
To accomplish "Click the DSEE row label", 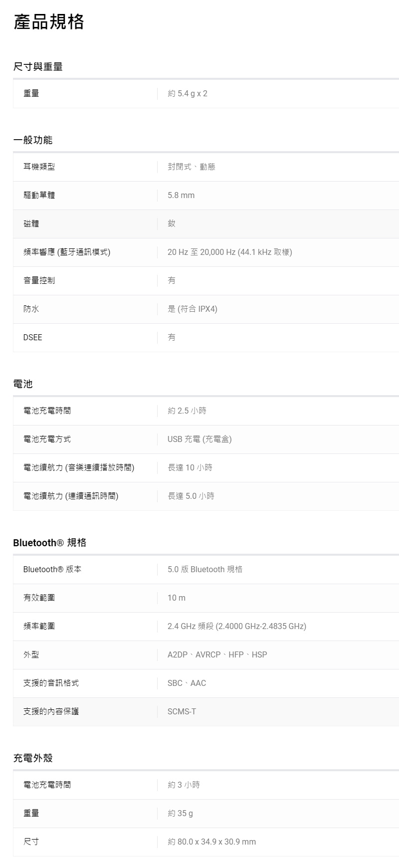I will (x=33, y=337).
